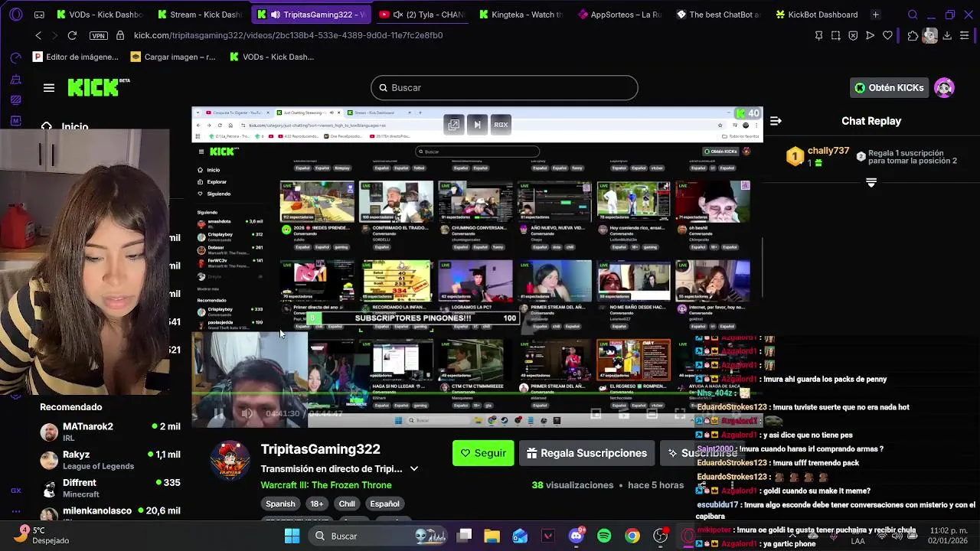Search open tabs with magnifier icon

[x=913, y=15]
